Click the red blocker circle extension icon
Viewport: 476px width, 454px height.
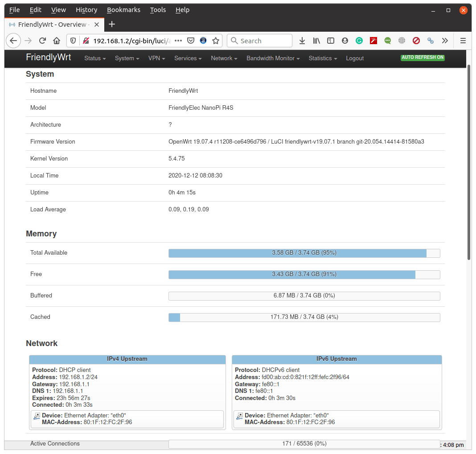pos(416,41)
